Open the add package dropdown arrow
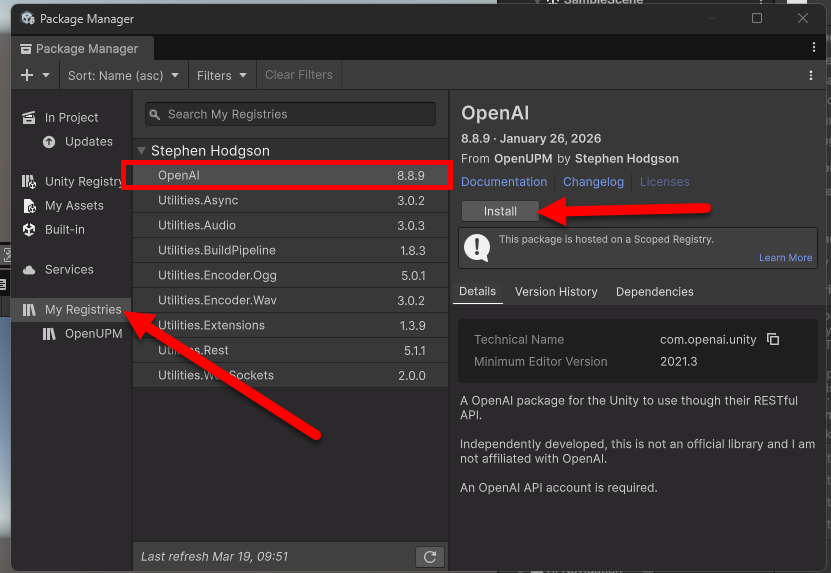 (x=46, y=75)
